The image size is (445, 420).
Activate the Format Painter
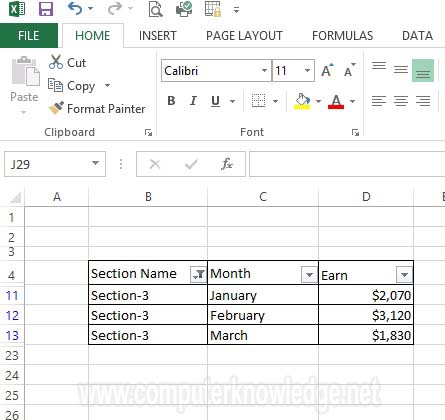[97, 109]
